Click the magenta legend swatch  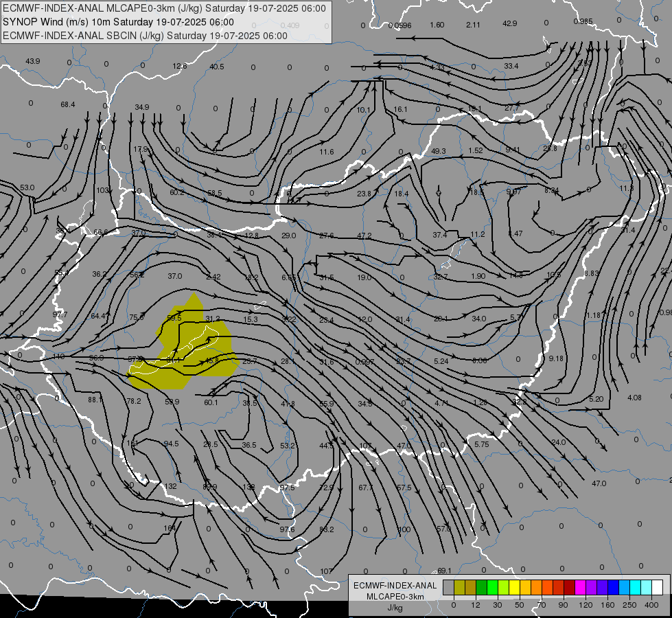[x=580, y=587]
